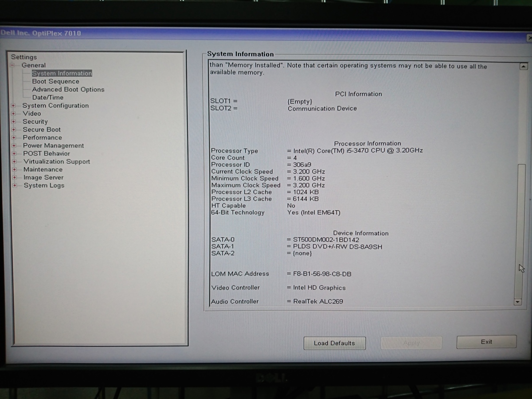Click the scroll down arrow
Screen dimensions: 532x399
click(x=518, y=301)
